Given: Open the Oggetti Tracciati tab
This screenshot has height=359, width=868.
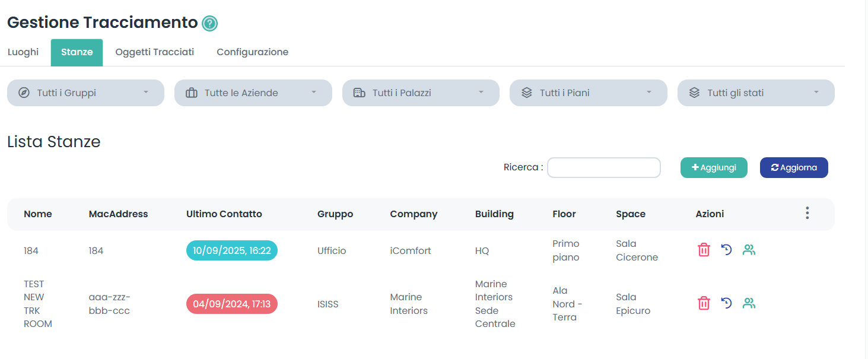Looking at the screenshot, I should click(x=154, y=52).
